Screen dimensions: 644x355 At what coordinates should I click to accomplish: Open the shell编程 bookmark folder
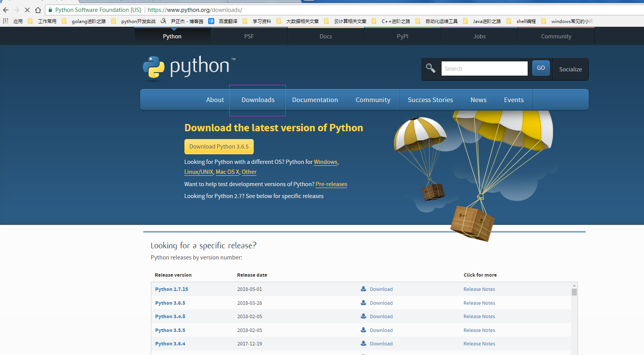521,21
